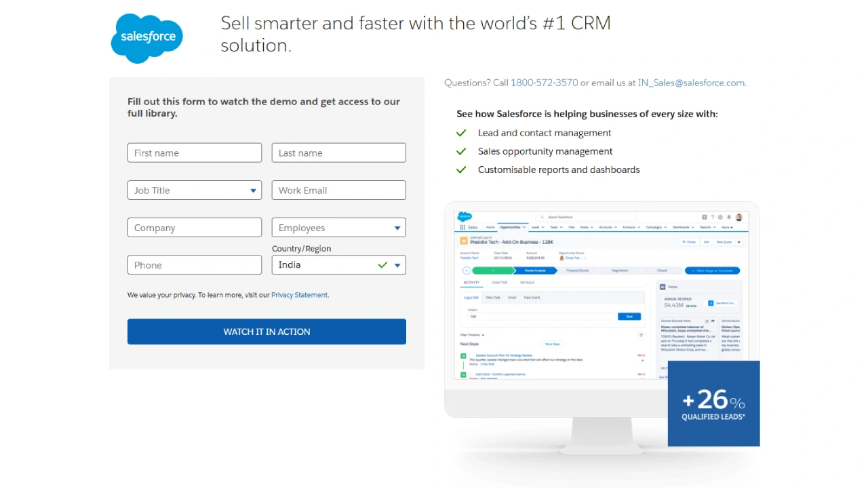Click 'Lead and contact management' text
The height and width of the screenshot is (488, 868).
point(545,133)
